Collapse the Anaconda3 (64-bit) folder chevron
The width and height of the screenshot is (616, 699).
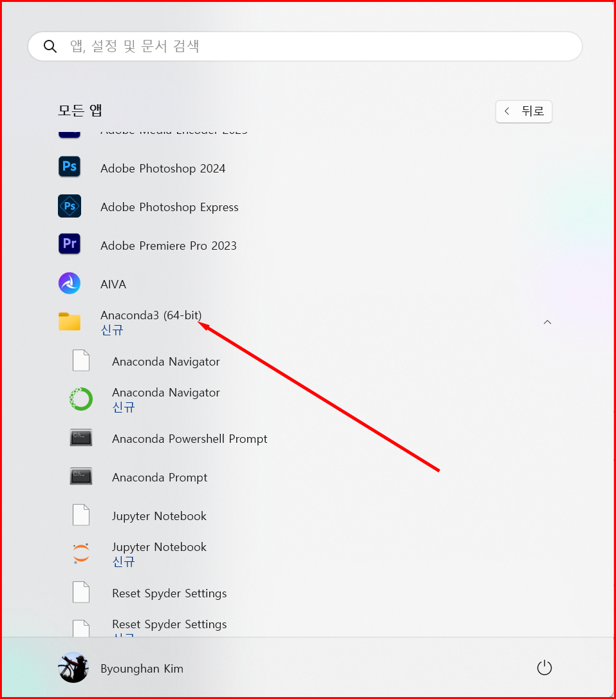coord(547,322)
